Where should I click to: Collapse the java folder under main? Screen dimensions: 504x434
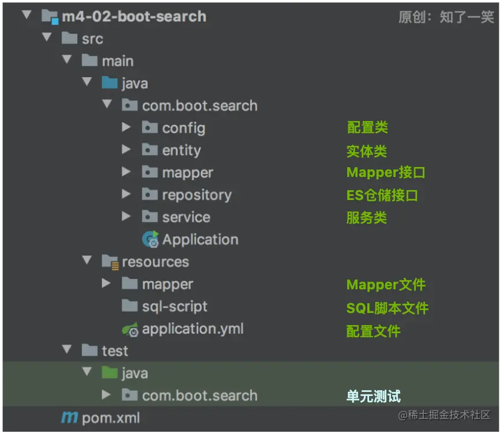point(87,81)
